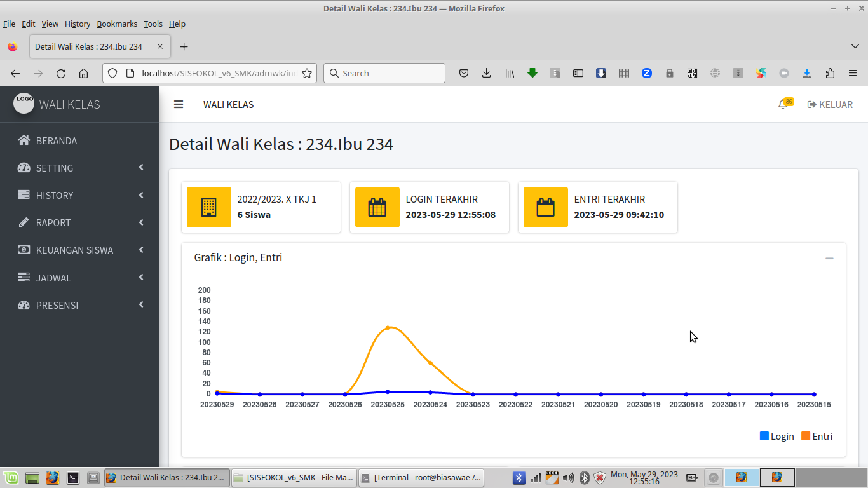This screenshot has height=488, width=868.
Task: Open the Edit menu
Action: point(29,24)
